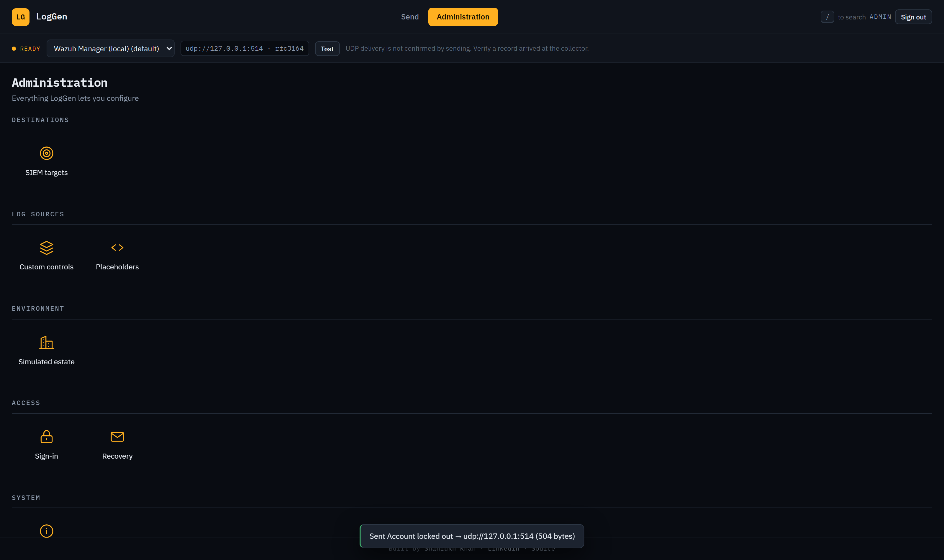Click the Administration page heading
Viewport: 944px width, 560px height.
click(60, 82)
